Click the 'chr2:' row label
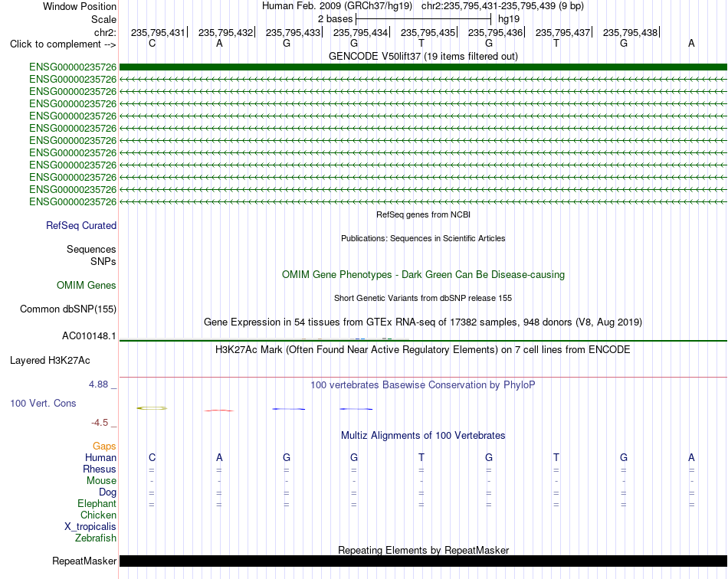 click(x=105, y=32)
